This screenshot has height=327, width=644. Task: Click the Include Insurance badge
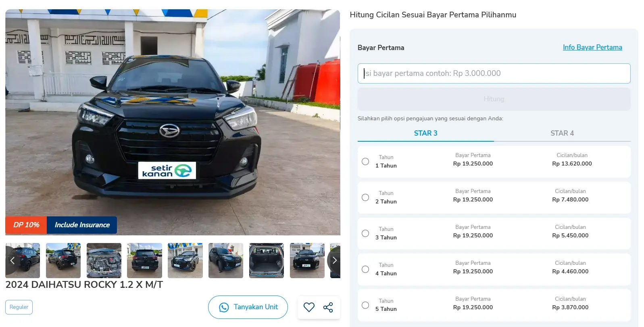(x=82, y=225)
